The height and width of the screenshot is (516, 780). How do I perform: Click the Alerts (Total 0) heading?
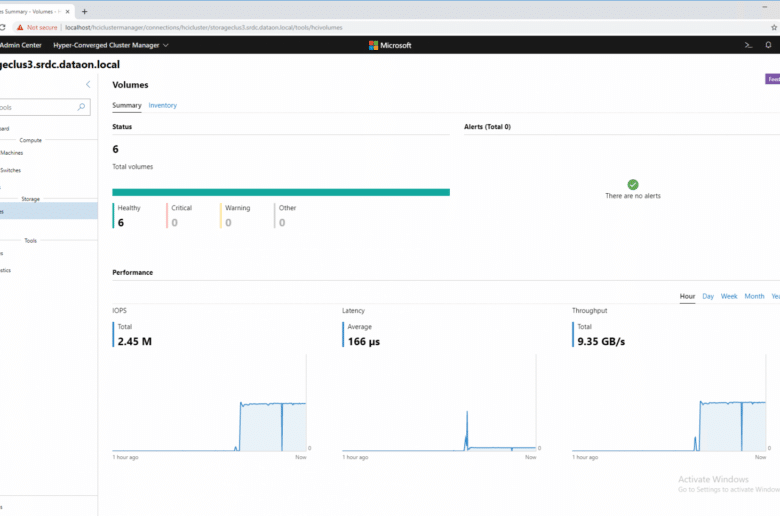point(488,127)
